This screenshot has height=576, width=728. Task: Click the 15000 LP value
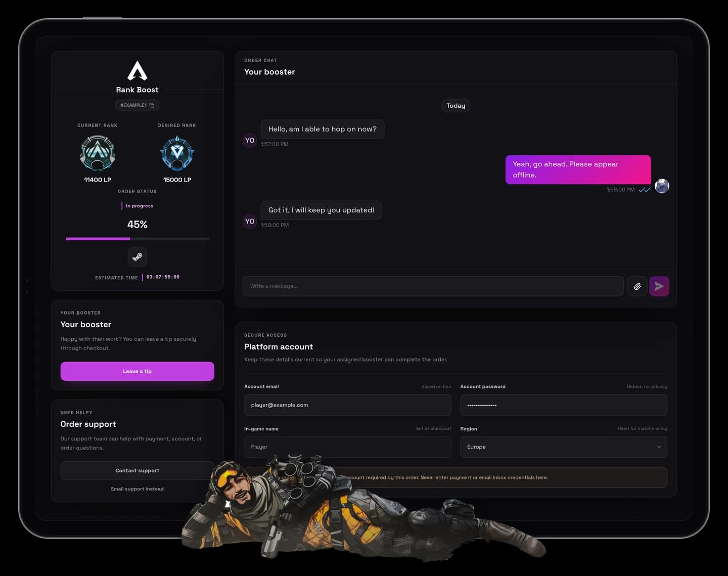(x=177, y=180)
